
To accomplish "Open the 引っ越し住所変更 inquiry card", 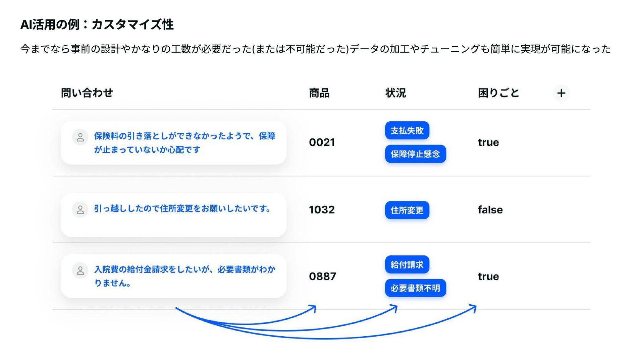I will 174,215.
